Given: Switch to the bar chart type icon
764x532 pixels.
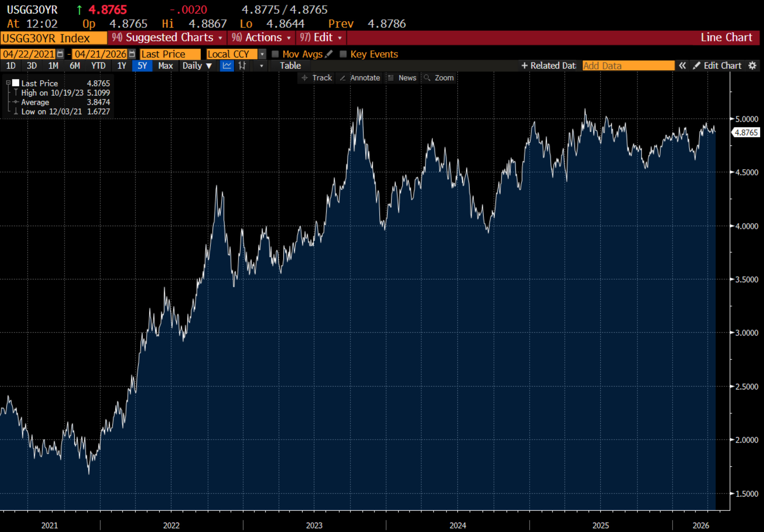Looking at the screenshot, I should click(242, 66).
